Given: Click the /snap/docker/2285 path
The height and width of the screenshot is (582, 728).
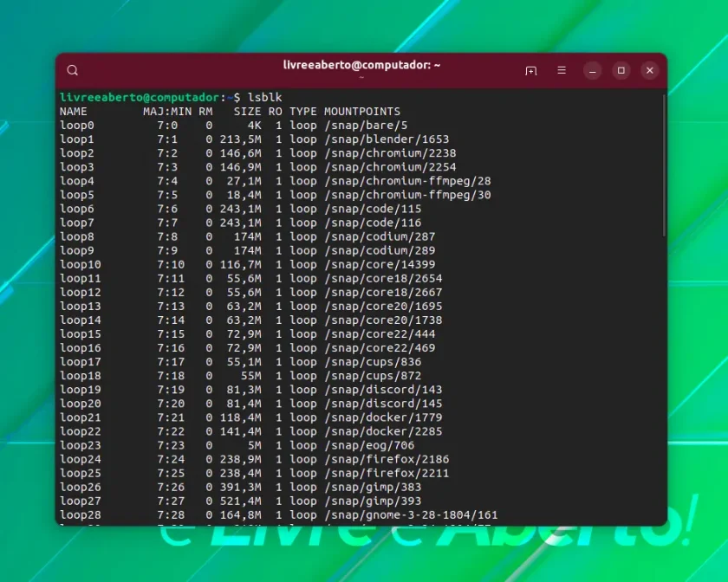Looking at the screenshot, I should pos(383,431).
